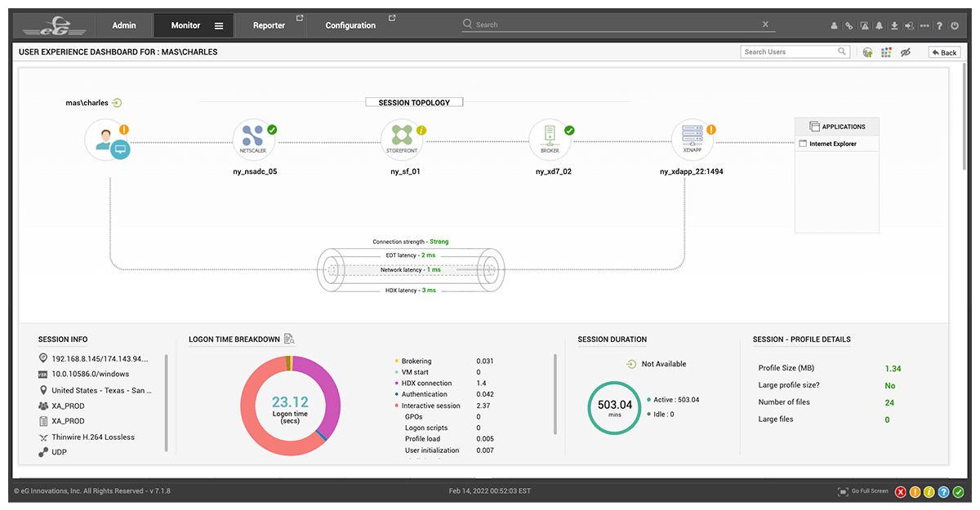Toggle the blue unknown state filter

943,491
